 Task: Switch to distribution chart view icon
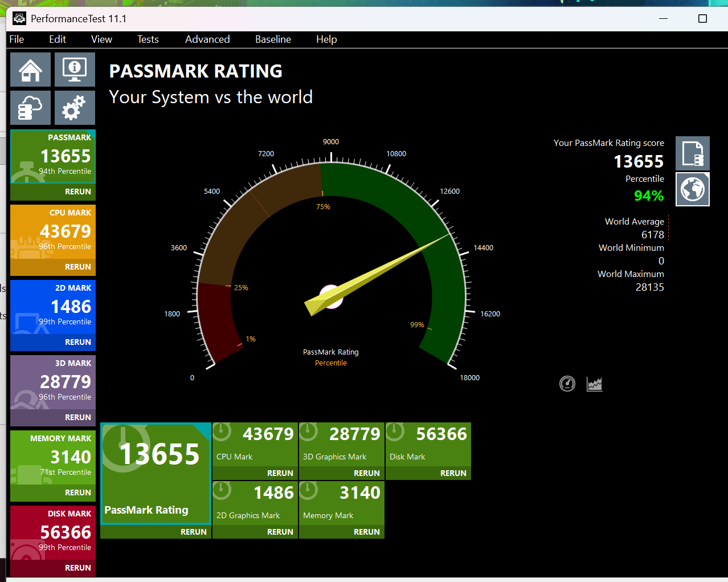(x=594, y=384)
